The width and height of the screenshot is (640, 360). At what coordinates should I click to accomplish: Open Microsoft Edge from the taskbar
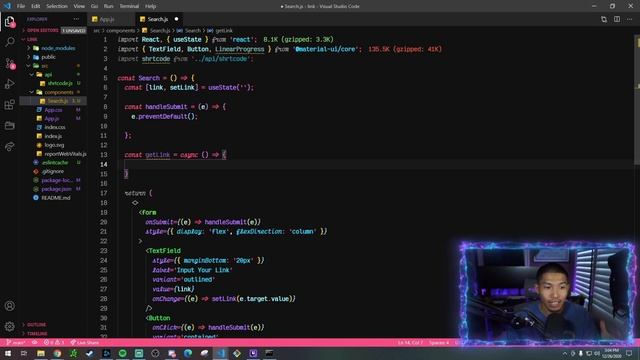click(x=188, y=353)
